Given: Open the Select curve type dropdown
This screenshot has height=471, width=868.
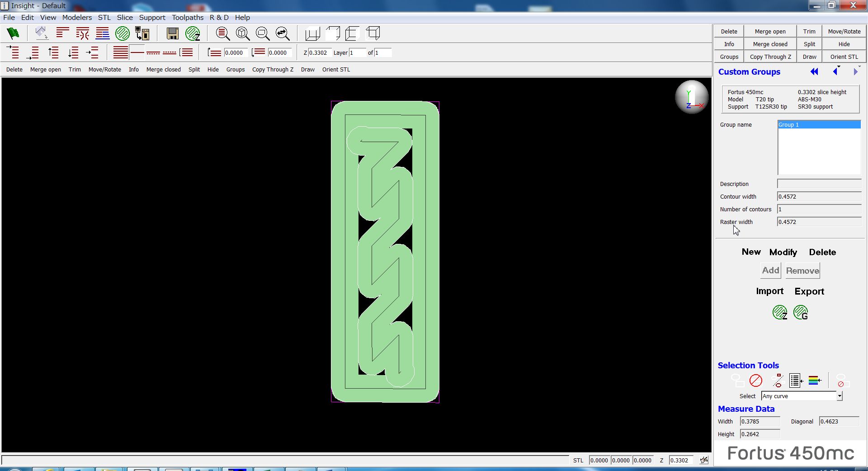Looking at the screenshot, I should (839, 396).
